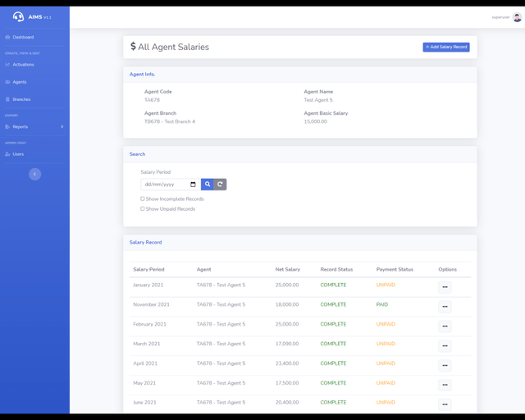This screenshot has height=420, width=525.
Task: Expand the Reports submenu chevron
Action: (62, 126)
